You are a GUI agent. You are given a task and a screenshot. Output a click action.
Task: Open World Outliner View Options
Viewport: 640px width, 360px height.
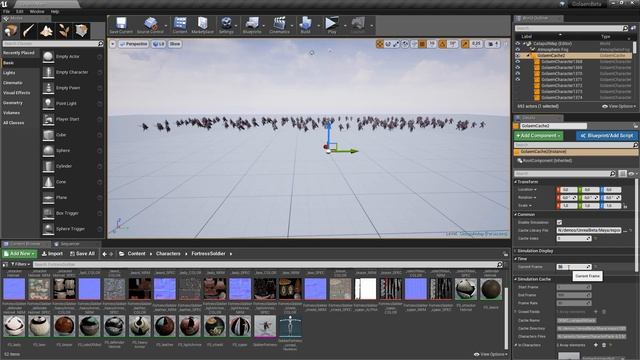[619, 107]
